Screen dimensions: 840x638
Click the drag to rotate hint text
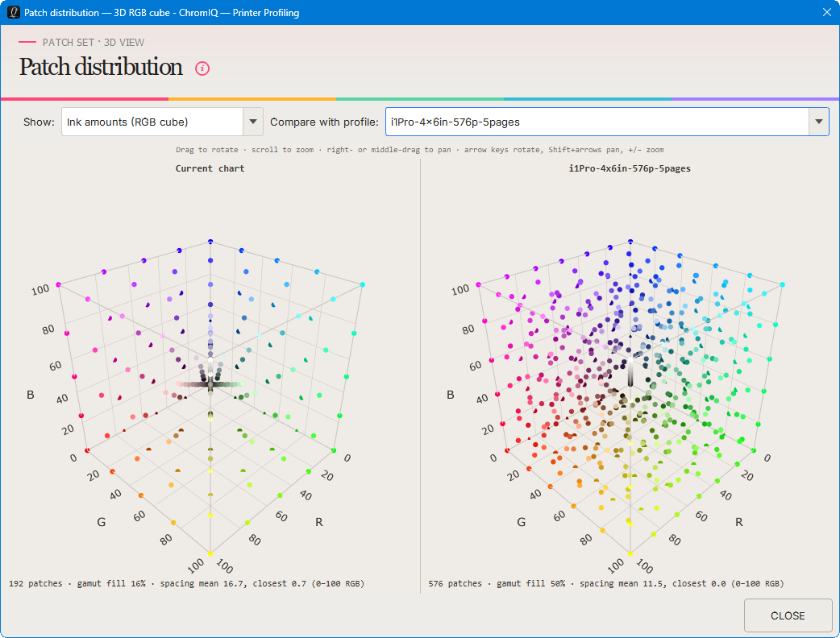(420, 150)
